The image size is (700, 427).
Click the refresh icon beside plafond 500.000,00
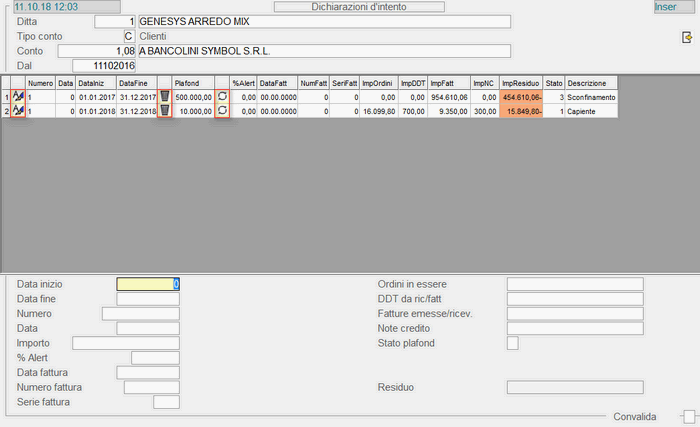[222, 97]
